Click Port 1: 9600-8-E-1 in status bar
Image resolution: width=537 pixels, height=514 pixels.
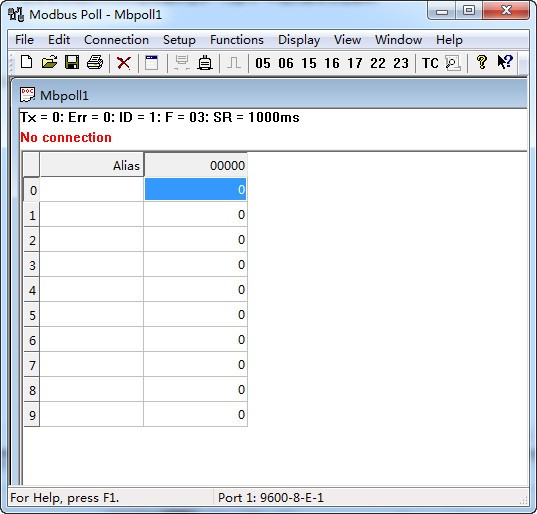(x=271, y=497)
